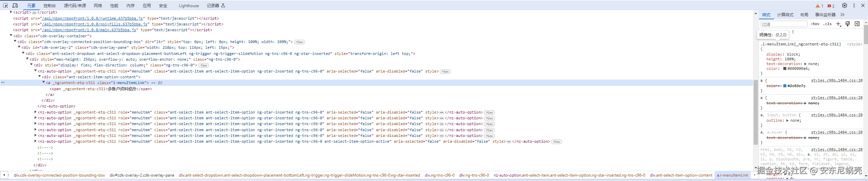
Task: Switch to the 源代码/来源 tab
Action: tap(75, 6)
